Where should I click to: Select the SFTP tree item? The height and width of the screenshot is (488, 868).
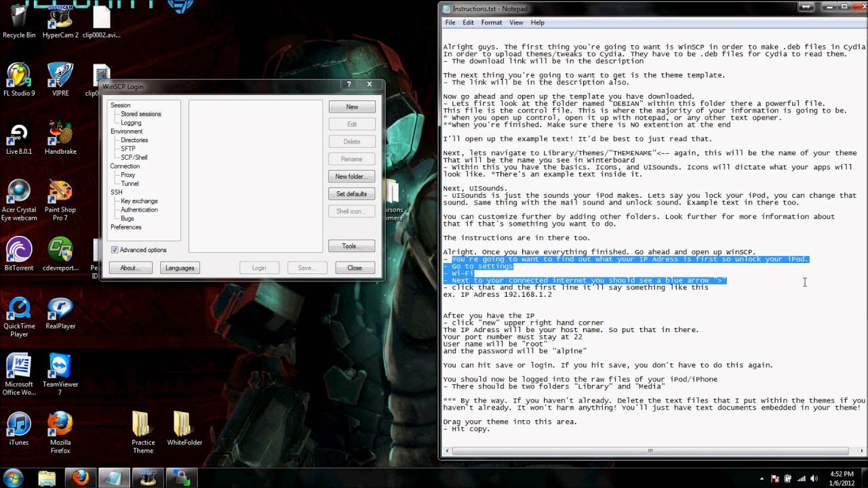[128, 148]
